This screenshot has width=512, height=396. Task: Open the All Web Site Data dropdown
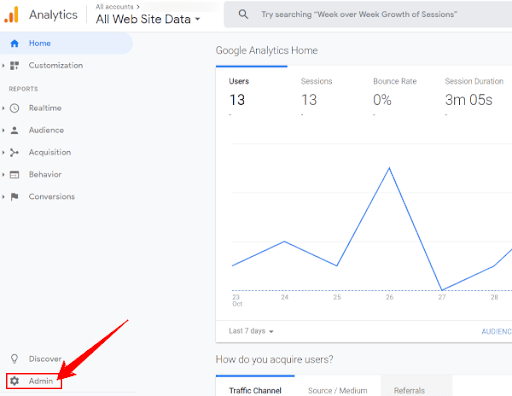[x=148, y=19]
